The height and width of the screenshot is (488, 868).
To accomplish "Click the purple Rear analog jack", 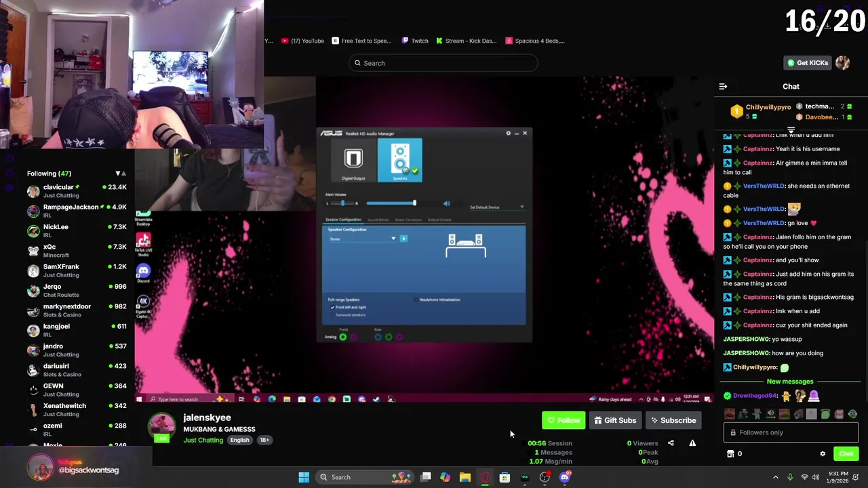I will (399, 337).
